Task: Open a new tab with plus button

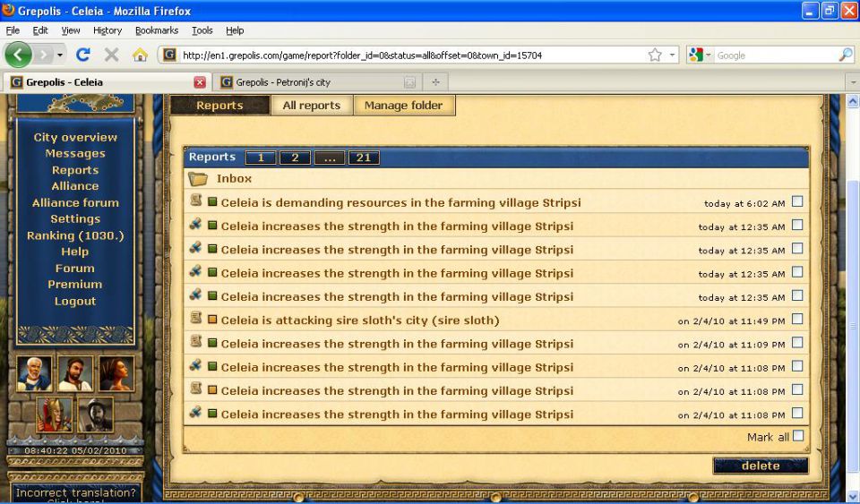Action: tap(435, 82)
